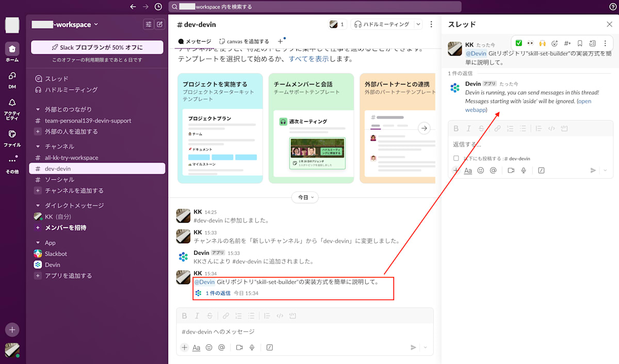Open the add reaction emoji picker in thread toolbar
The image size is (619, 364).
pyautogui.click(x=555, y=43)
